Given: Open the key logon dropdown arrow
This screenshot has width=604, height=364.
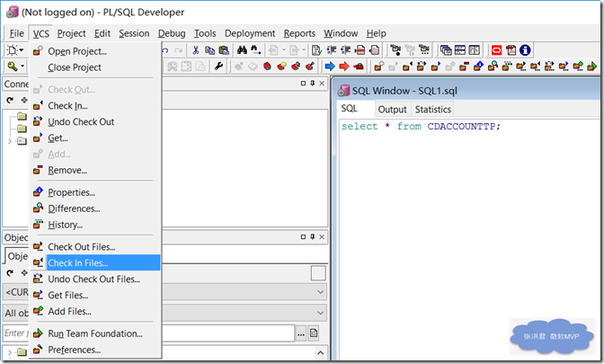Looking at the screenshot, I should (22, 67).
